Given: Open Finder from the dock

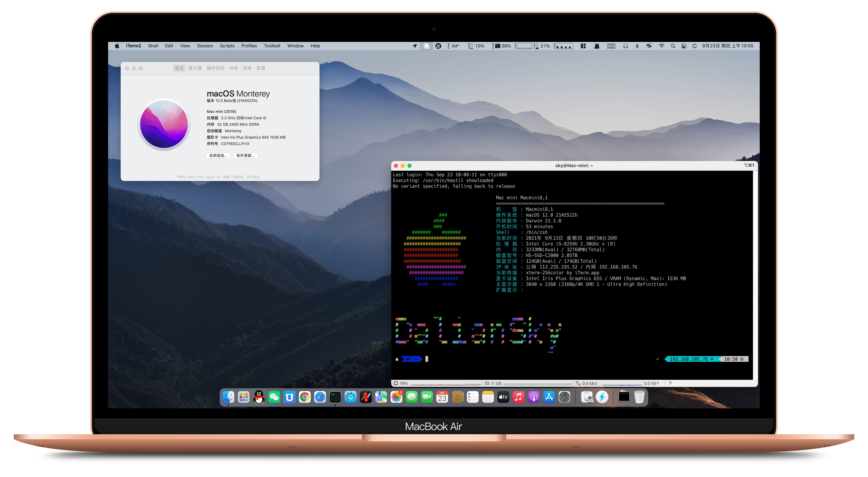Looking at the screenshot, I should coord(228,397).
